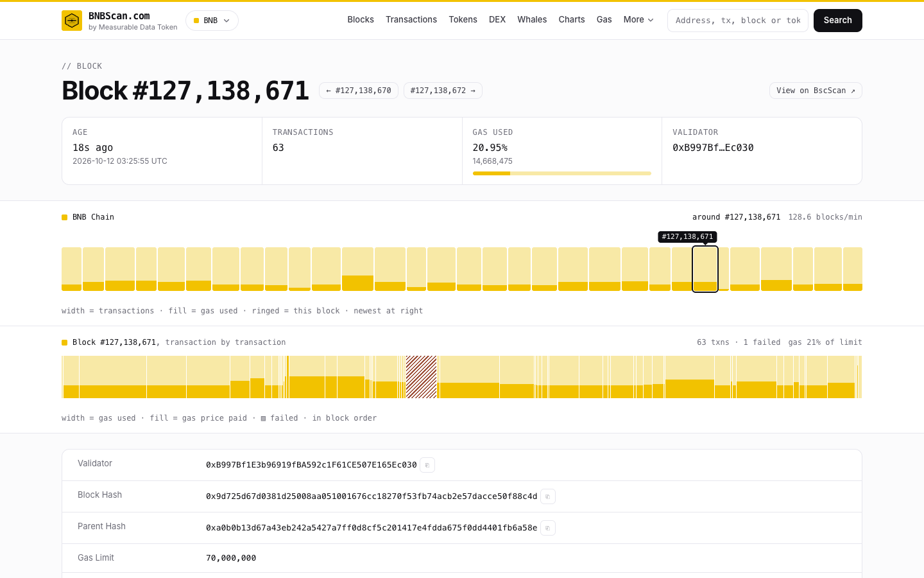
Task: Click the block hash value 0x9d725d67…
Action: 372,496
